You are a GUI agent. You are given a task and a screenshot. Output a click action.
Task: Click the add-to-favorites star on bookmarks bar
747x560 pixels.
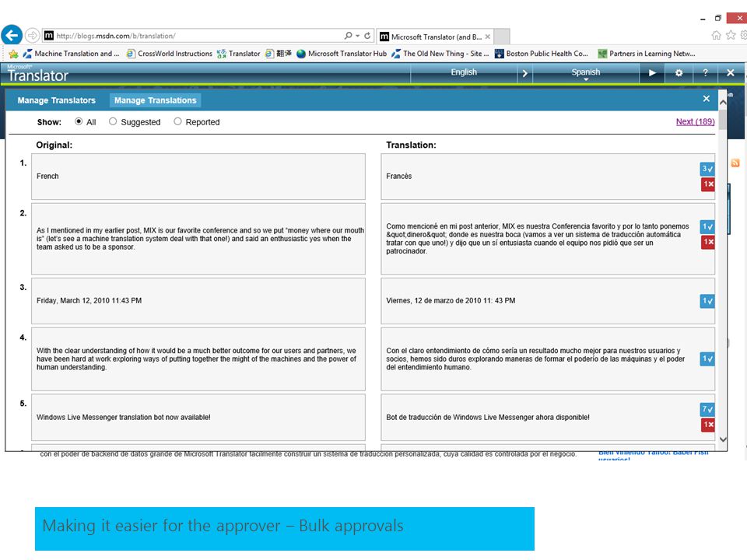click(x=13, y=54)
